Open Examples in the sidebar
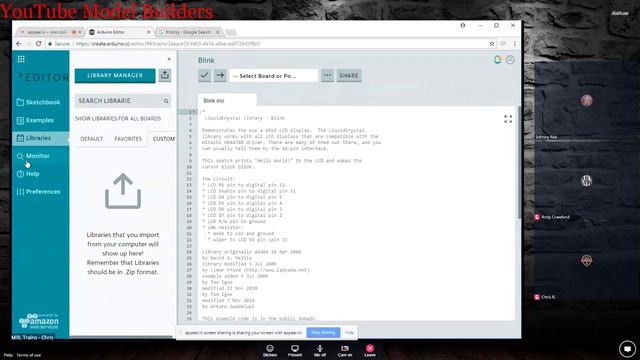The height and width of the screenshot is (360, 640). [x=35, y=120]
